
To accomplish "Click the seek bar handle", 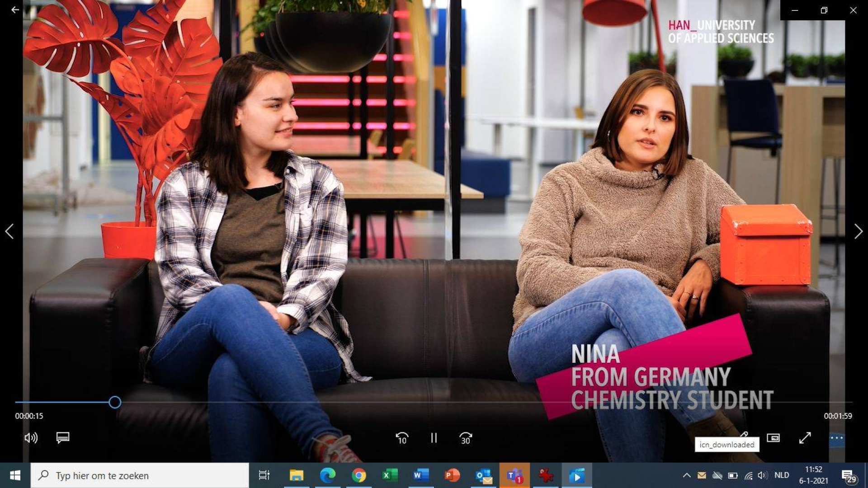I will 115,402.
